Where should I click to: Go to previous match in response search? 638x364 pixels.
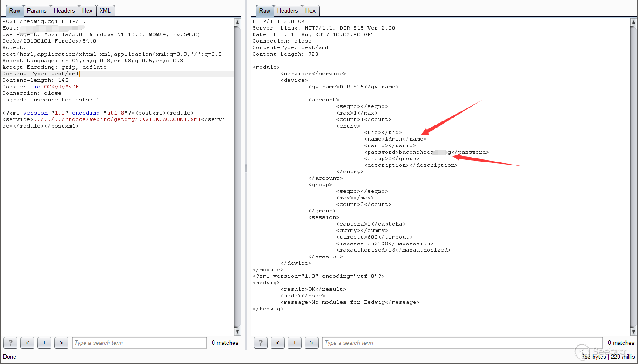[x=278, y=343]
